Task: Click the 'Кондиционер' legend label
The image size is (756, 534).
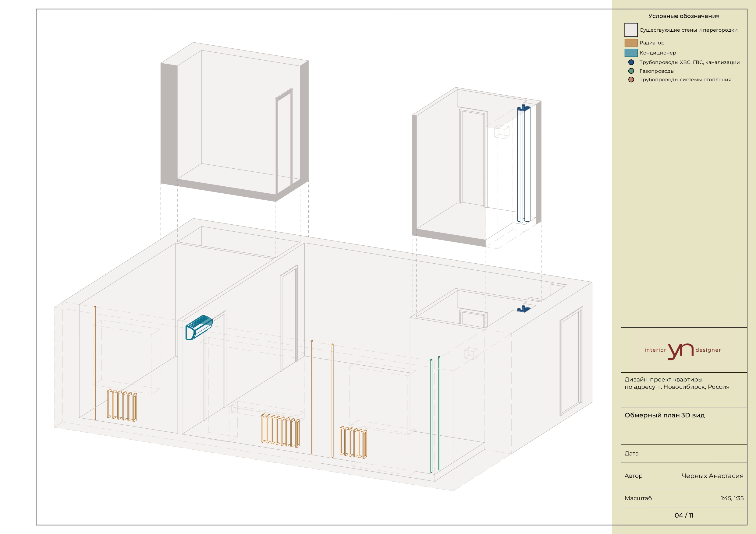Action: 658,53
